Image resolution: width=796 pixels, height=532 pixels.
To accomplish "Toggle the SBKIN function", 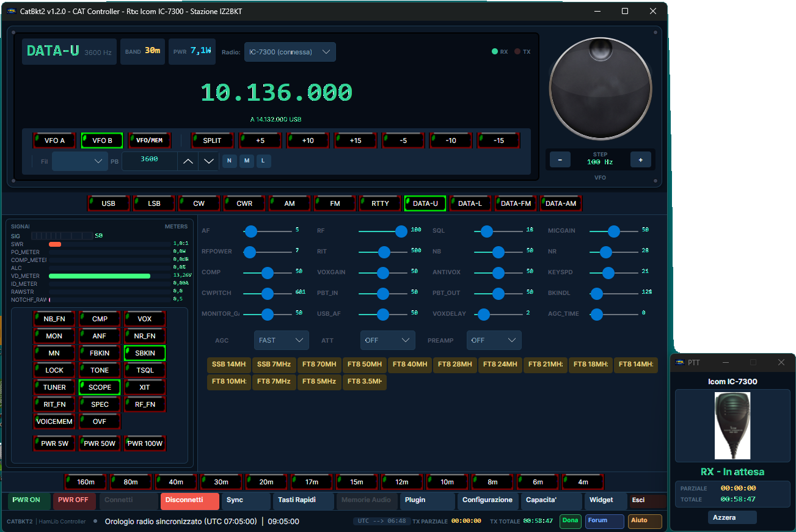I will (x=145, y=353).
